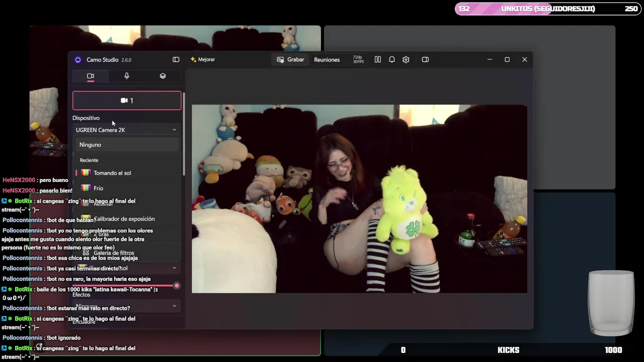Select the Frío filter

tap(127, 188)
